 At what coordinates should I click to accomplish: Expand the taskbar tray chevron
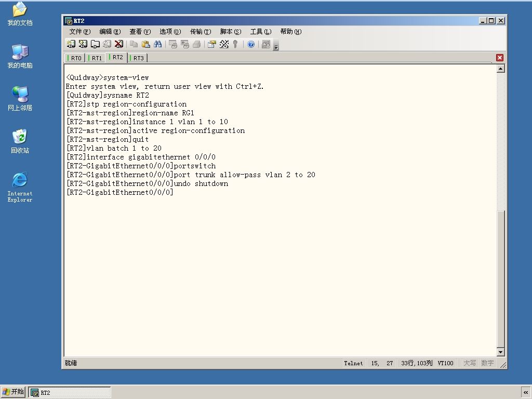coord(526,393)
